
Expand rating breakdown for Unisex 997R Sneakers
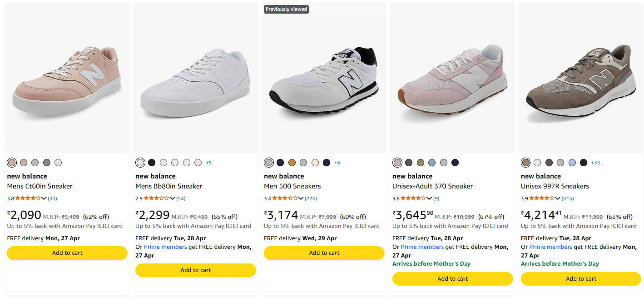coord(558,198)
